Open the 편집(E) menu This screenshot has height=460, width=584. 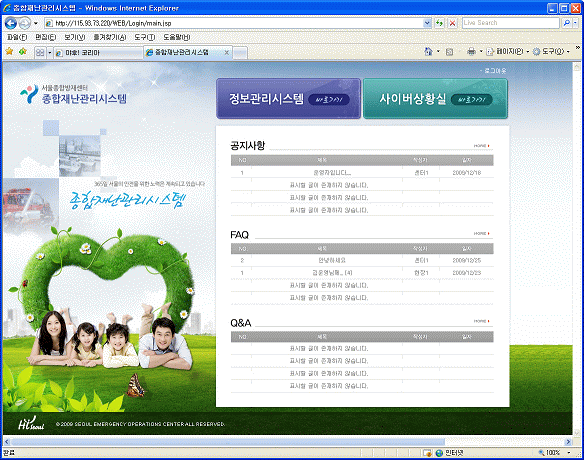[45, 37]
